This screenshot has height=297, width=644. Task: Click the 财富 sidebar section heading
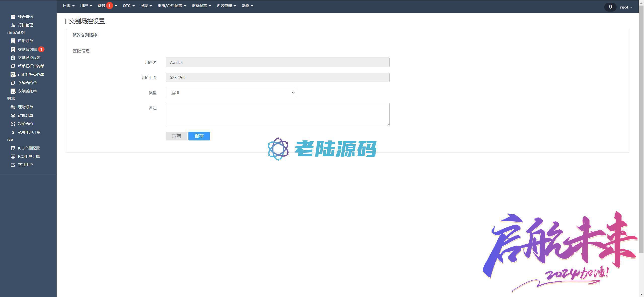(11, 98)
